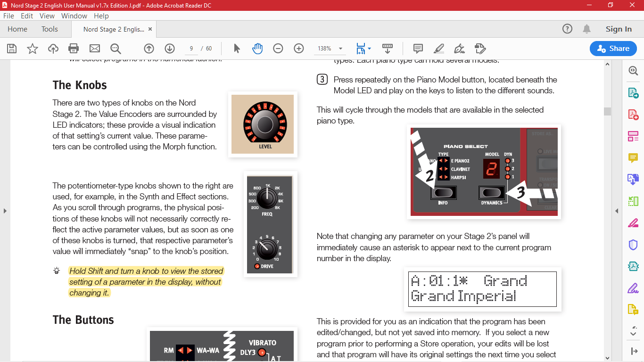Click the Share button

pyautogui.click(x=613, y=49)
